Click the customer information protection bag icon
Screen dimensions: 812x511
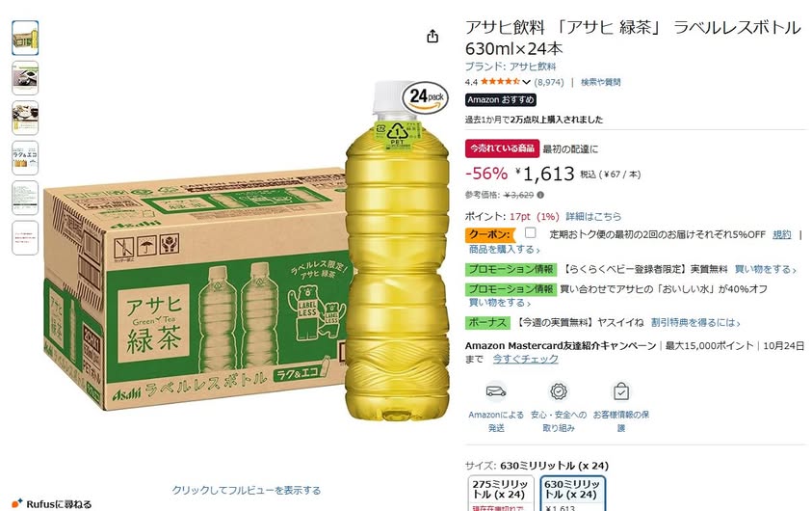tap(621, 391)
